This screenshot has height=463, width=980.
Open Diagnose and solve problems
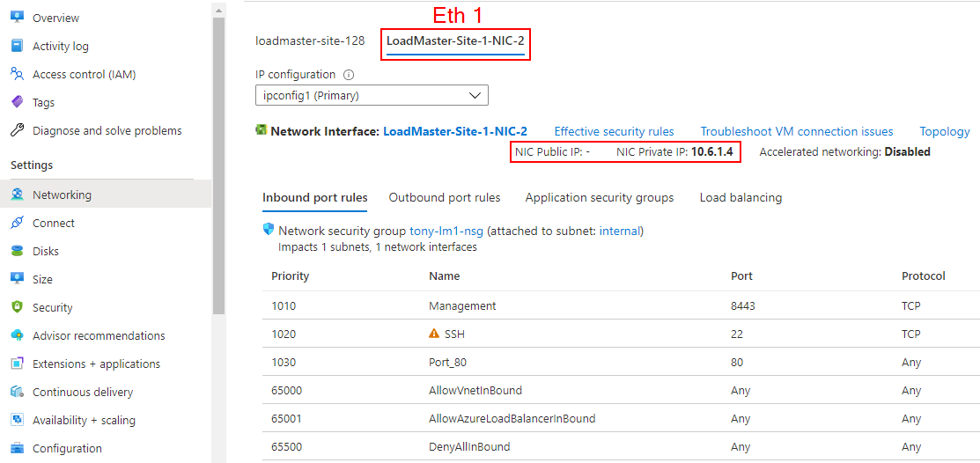[107, 130]
